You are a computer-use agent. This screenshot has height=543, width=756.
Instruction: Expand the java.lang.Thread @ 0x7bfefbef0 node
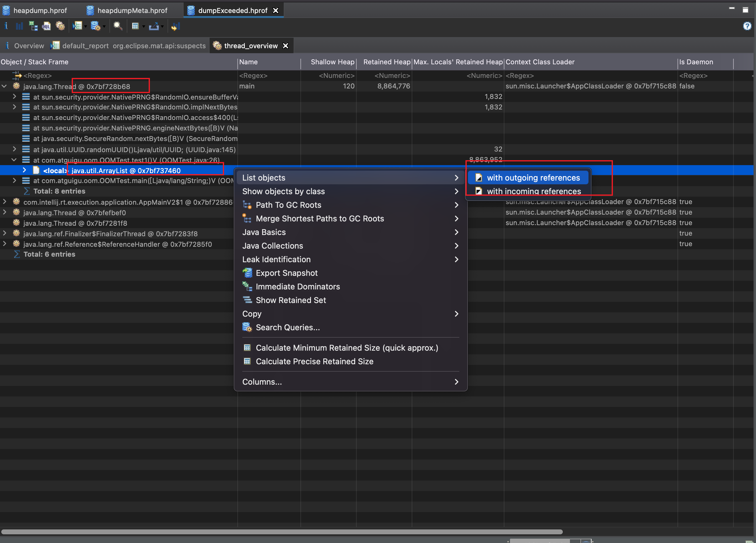tap(4, 212)
